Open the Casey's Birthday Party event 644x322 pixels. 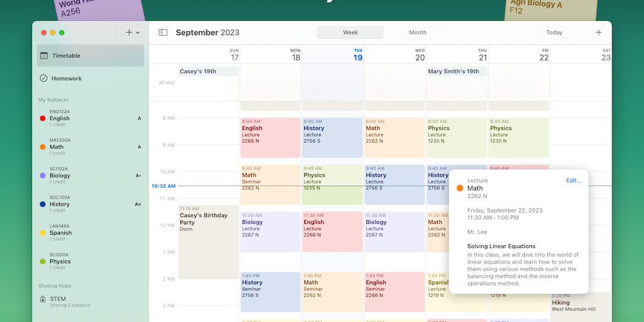pyautogui.click(x=208, y=241)
